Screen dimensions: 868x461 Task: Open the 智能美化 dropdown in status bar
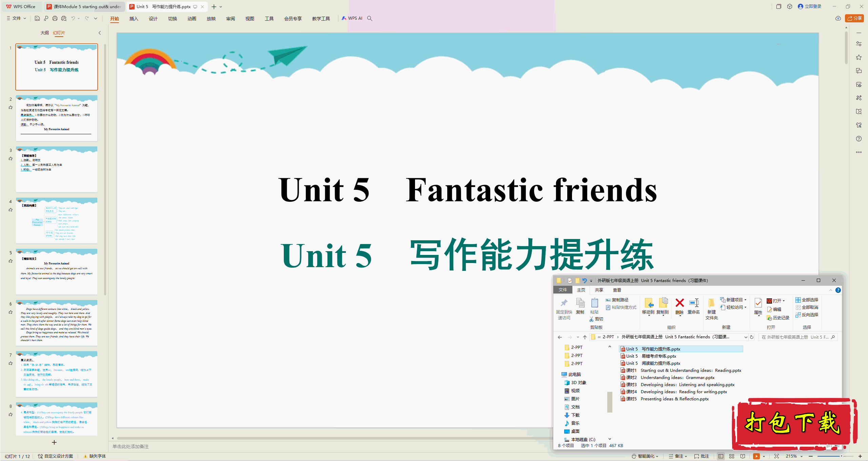(x=645, y=456)
